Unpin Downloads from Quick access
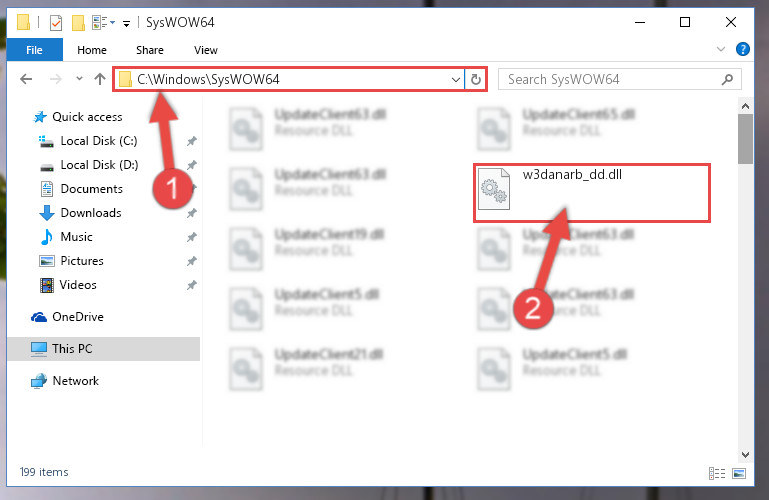The image size is (769, 500). pyautogui.click(x=192, y=213)
